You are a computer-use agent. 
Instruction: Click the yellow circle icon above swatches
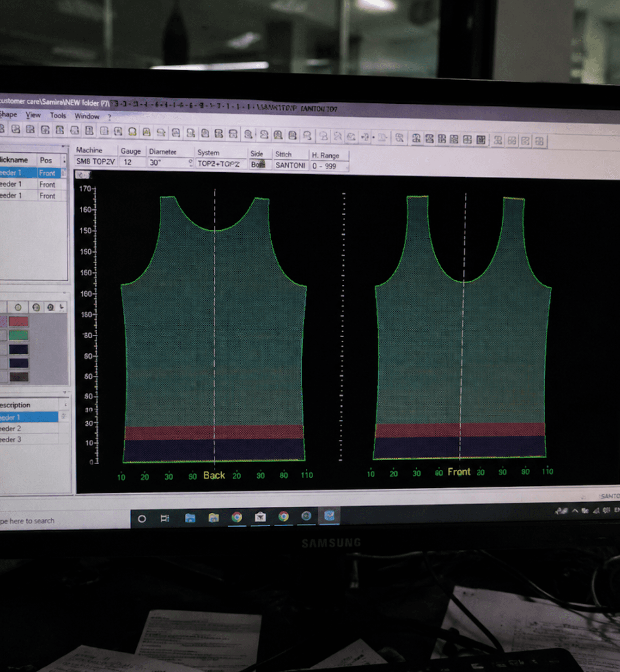[18, 308]
